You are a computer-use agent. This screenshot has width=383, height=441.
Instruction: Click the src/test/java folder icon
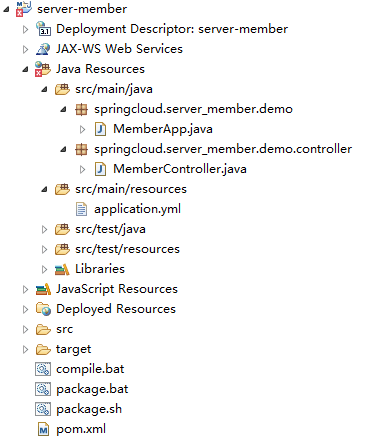click(x=62, y=229)
